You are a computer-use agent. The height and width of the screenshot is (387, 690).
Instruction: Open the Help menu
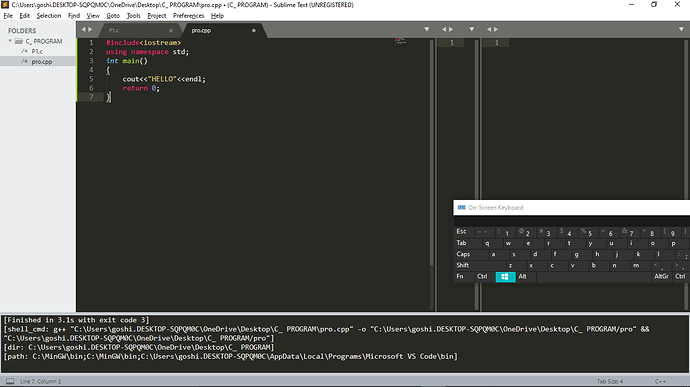217,15
